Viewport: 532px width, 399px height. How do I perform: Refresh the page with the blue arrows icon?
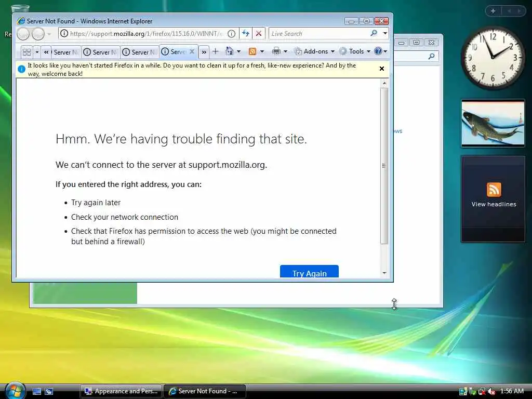click(246, 34)
